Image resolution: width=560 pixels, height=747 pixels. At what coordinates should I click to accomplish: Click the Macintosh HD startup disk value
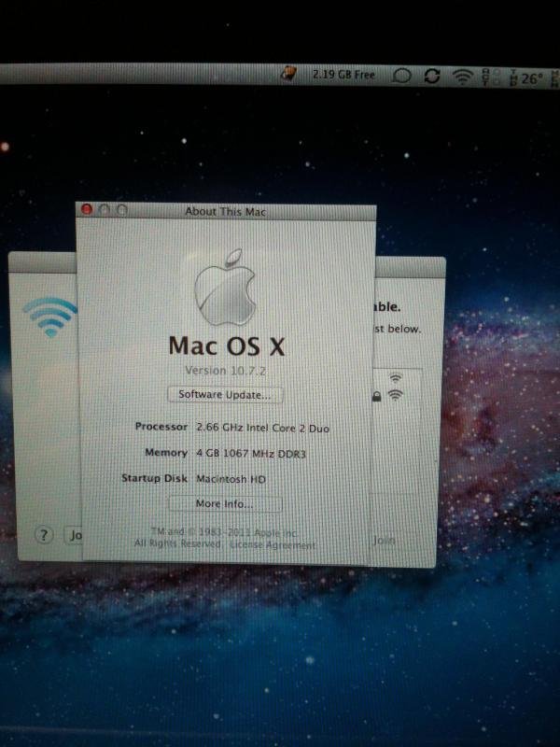(x=231, y=479)
